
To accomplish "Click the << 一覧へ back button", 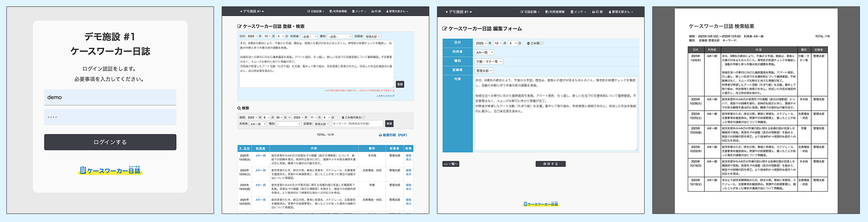I will [451, 164].
